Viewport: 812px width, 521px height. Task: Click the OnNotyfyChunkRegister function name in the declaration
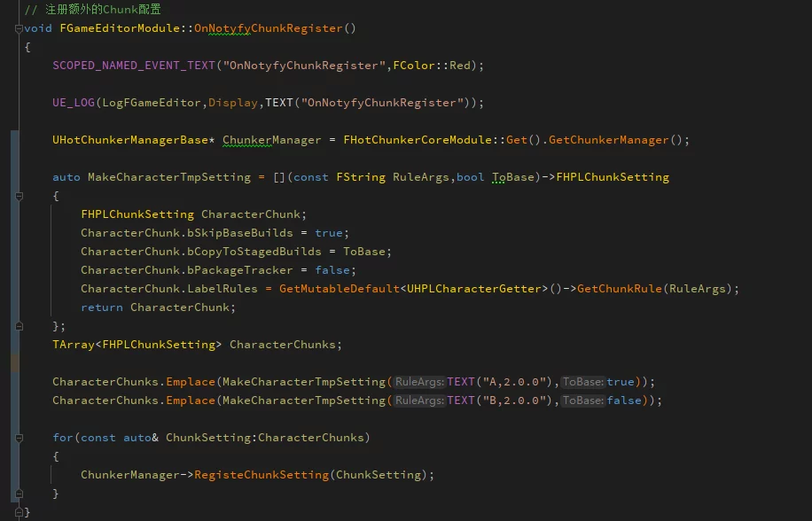tap(269, 28)
